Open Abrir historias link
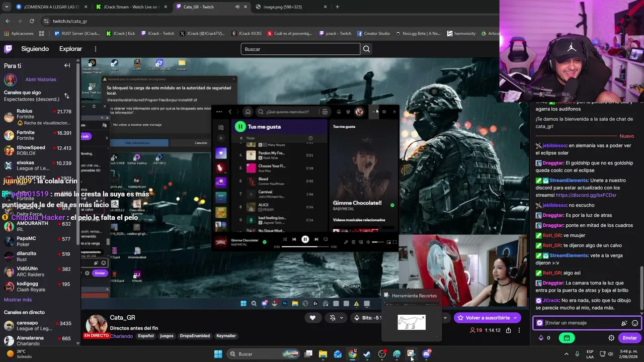 [41, 79]
